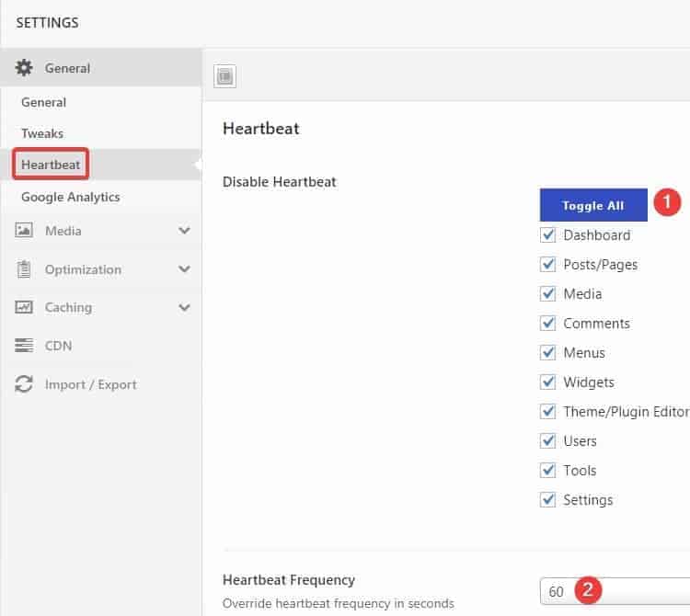Screen dimensions: 690x616
Task: Open the Google Analytics submenu item
Action: 71,197
